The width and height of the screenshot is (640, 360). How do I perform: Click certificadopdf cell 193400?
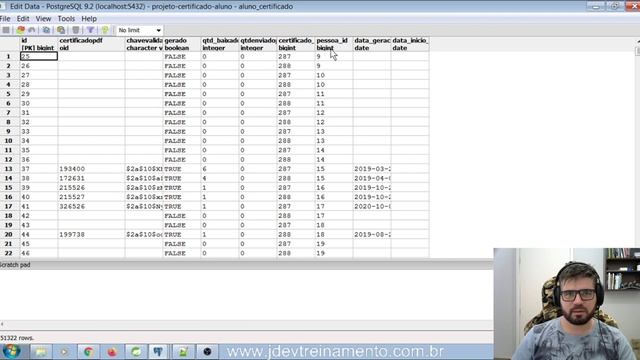pos(91,169)
